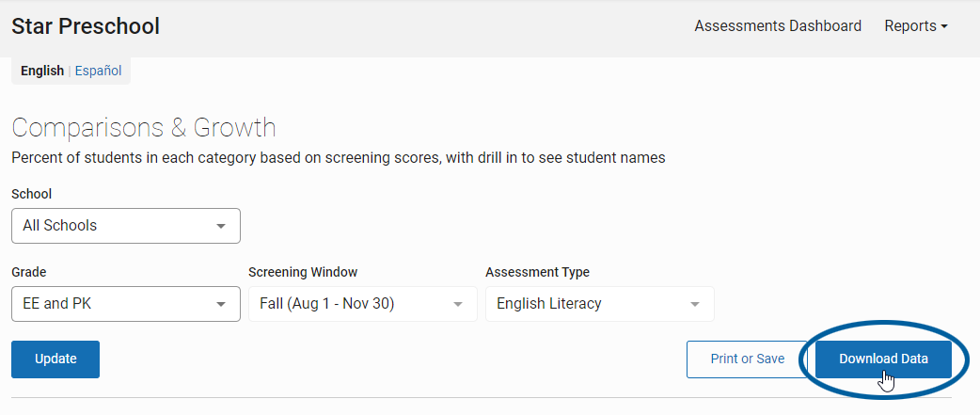Click the Print or Save button
Image resolution: width=980 pixels, height=415 pixels.
point(747,359)
